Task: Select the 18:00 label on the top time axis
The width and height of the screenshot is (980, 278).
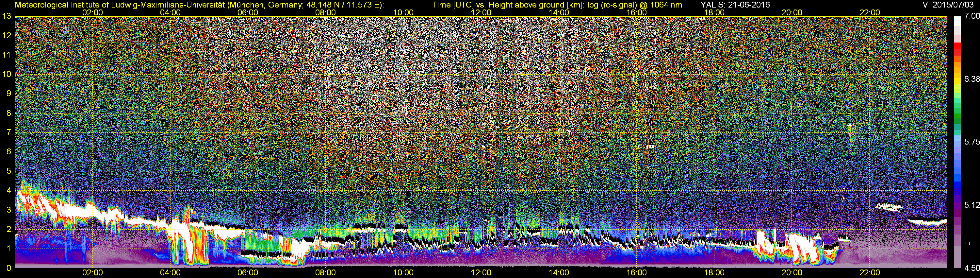Action: tap(714, 12)
